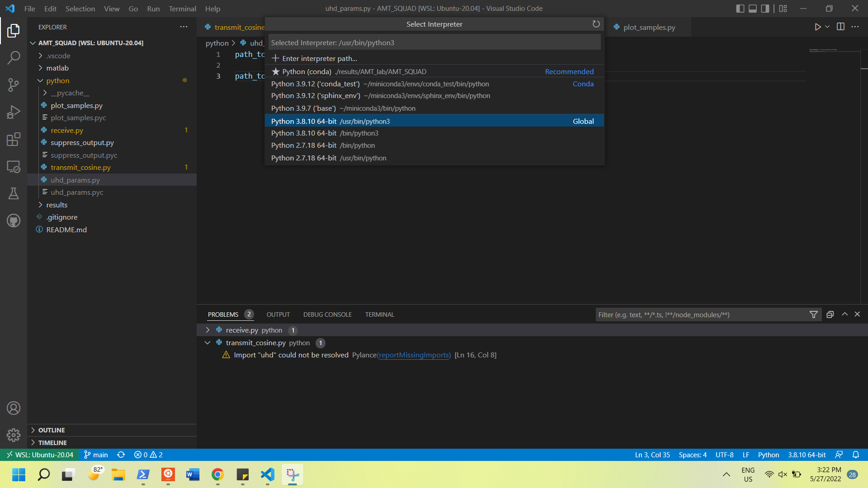Expand the OUTLINE section
The width and height of the screenshot is (868, 488).
point(52,430)
